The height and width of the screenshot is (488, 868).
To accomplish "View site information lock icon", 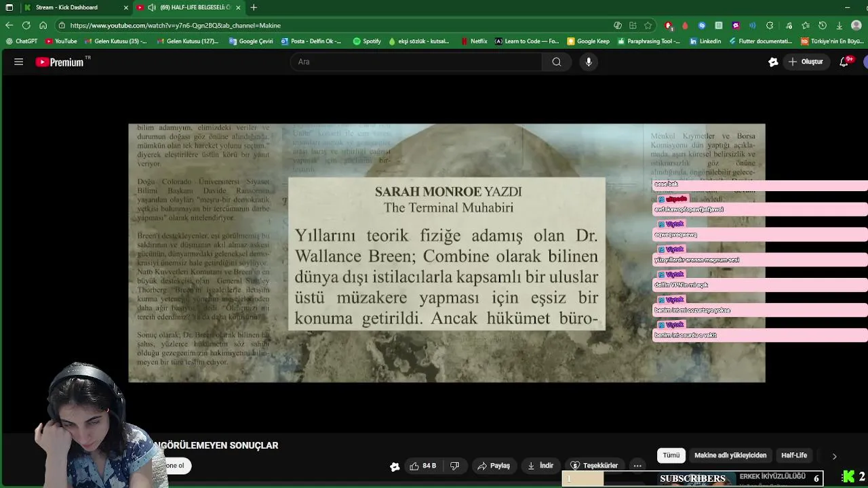I will 62,25.
